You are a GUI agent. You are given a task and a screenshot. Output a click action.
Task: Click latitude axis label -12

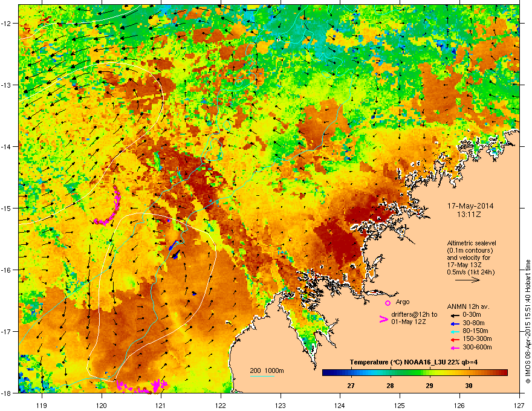pos(7,24)
